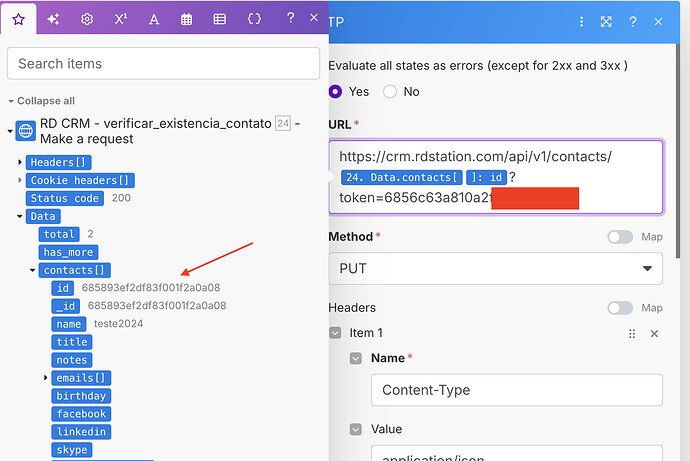690x461 pixels.
Task: Toggle the Method Map switch
Action: coord(620,237)
